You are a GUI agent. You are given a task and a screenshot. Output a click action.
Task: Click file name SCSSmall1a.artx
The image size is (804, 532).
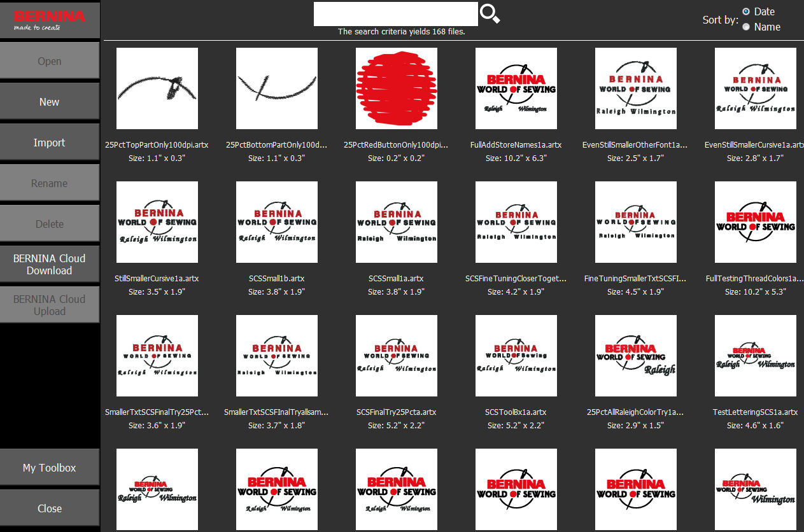pyautogui.click(x=397, y=279)
